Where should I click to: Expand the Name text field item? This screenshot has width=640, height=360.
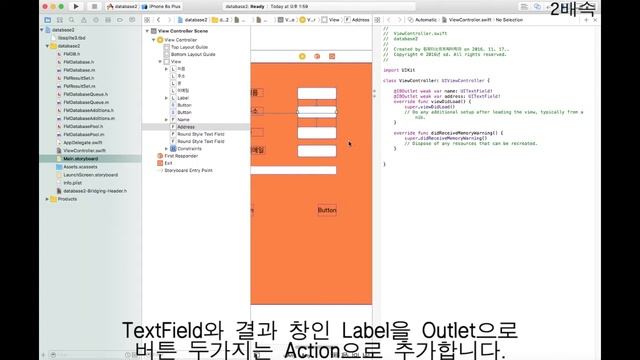pyautogui.click(x=167, y=120)
